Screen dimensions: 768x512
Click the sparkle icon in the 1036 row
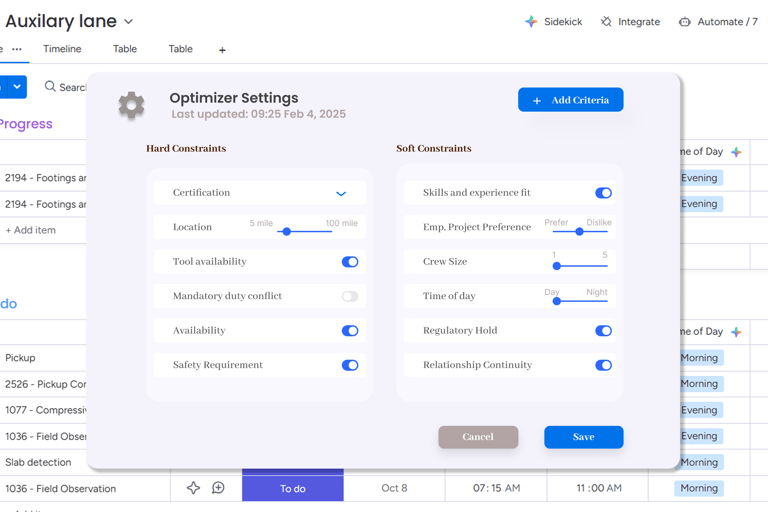(x=193, y=488)
